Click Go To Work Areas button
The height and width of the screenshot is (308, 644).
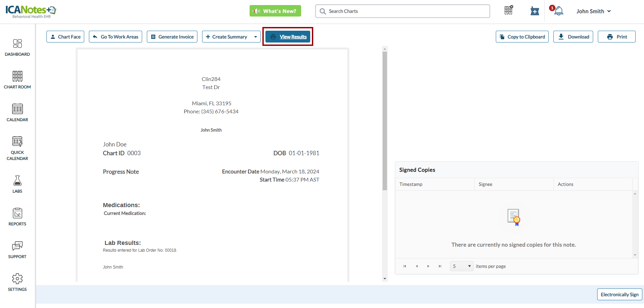116,37
